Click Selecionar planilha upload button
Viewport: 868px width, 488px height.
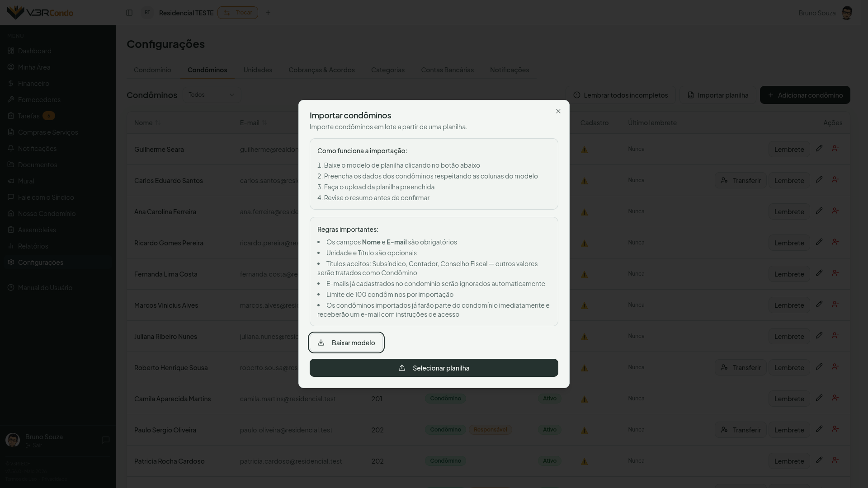pyautogui.click(x=434, y=368)
